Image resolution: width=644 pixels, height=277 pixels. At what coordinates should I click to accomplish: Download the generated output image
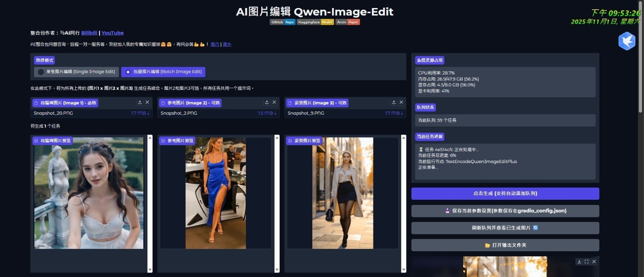(579, 262)
